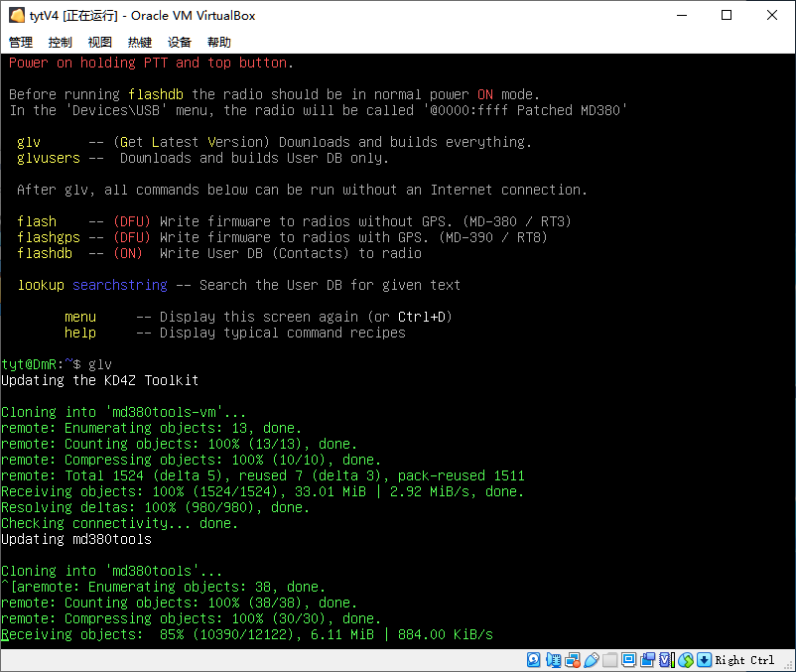Click the hard disk activity indicator icon

point(533,660)
